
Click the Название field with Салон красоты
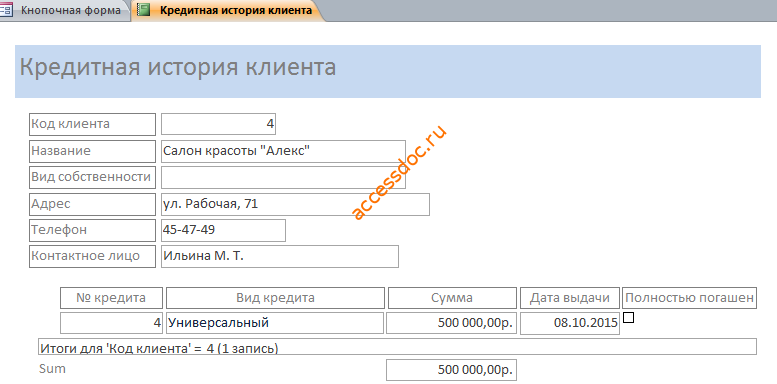[x=283, y=151]
